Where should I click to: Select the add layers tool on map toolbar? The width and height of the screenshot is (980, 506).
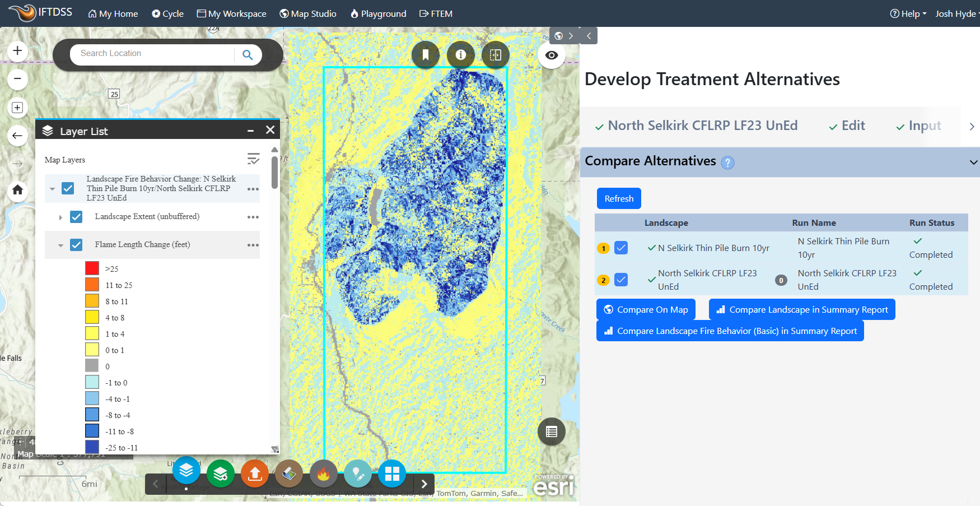(221, 473)
